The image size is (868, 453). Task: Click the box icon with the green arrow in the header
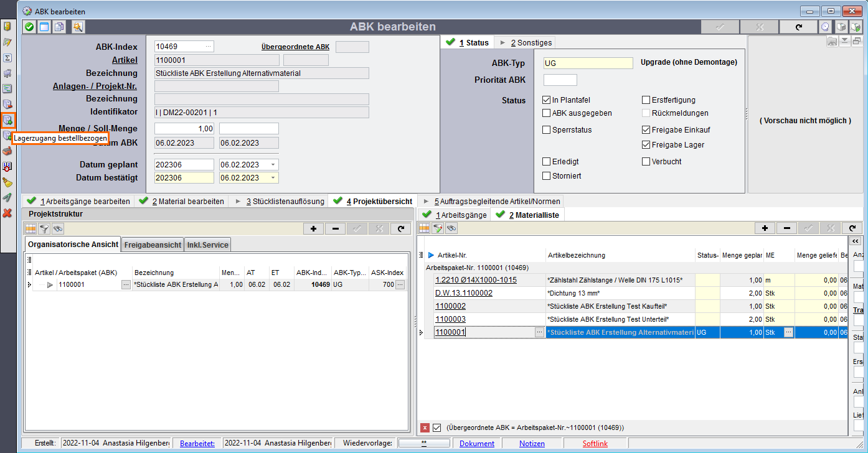pos(855,27)
